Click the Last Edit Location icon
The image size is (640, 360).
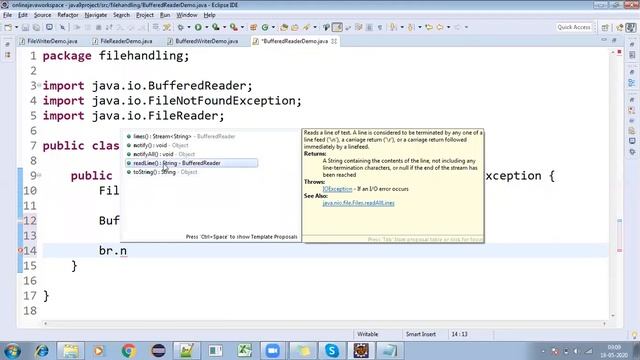tap(429, 27)
